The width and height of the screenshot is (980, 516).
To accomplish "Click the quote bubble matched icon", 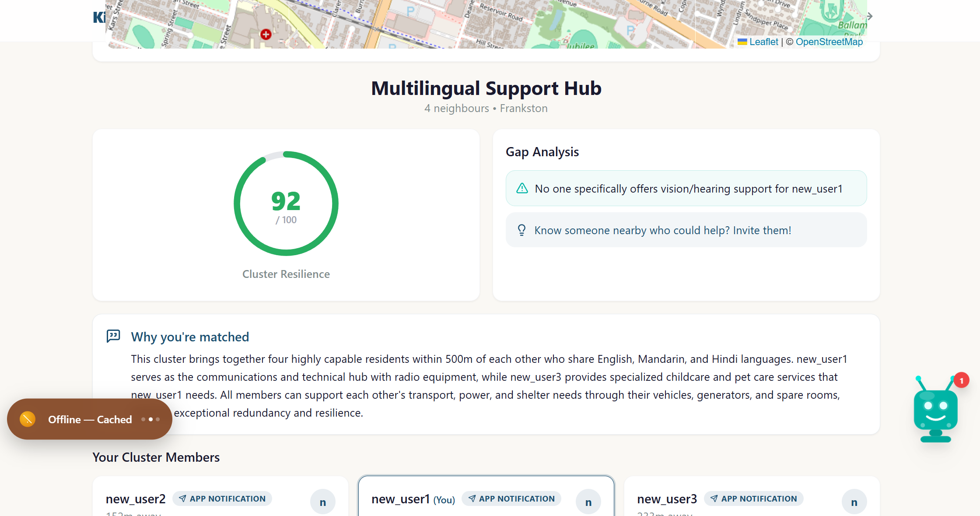I will pyautogui.click(x=113, y=336).
